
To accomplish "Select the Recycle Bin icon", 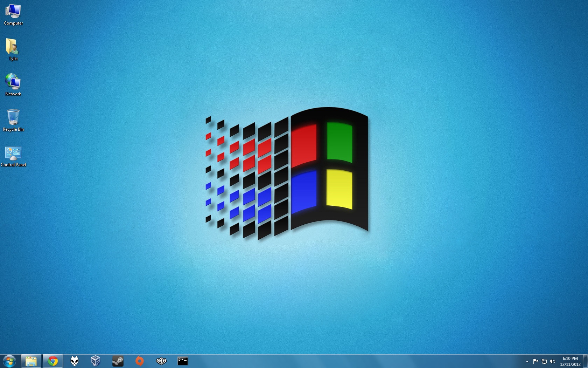I will pyautogui.click(x=13, y=120).
